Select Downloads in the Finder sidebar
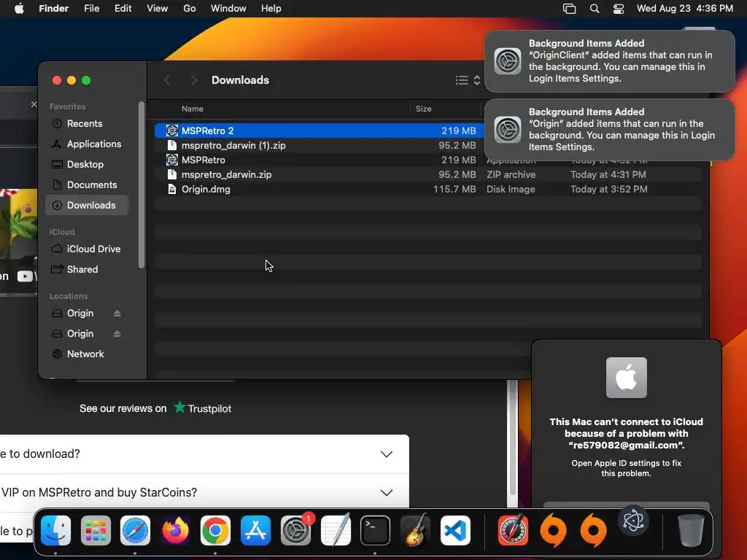This screenshot has width=747, height=560. tap(88, 205)
